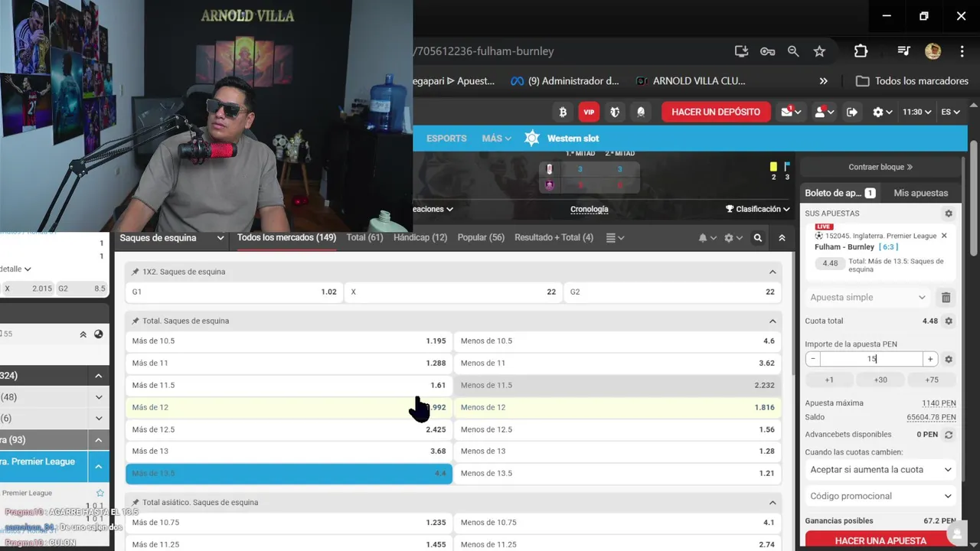Open the MÁS menu dropdown
Image resolution: width=980 pixels, height=551 pixels.
pyautogui.click(x=497, y=139)
